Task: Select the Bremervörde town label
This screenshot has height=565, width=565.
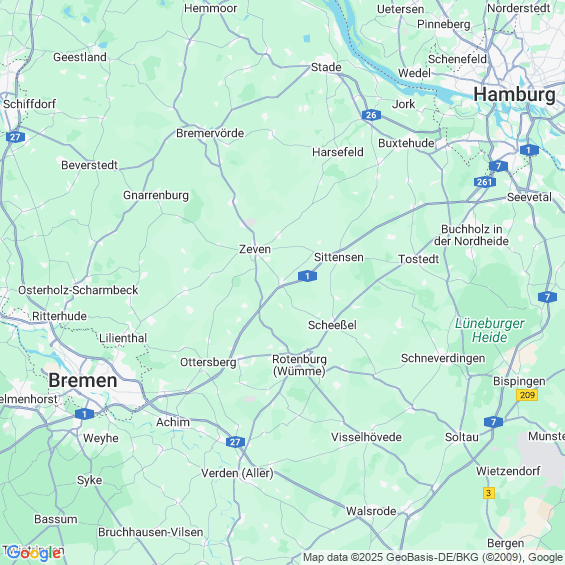Action: pos(210,133)
